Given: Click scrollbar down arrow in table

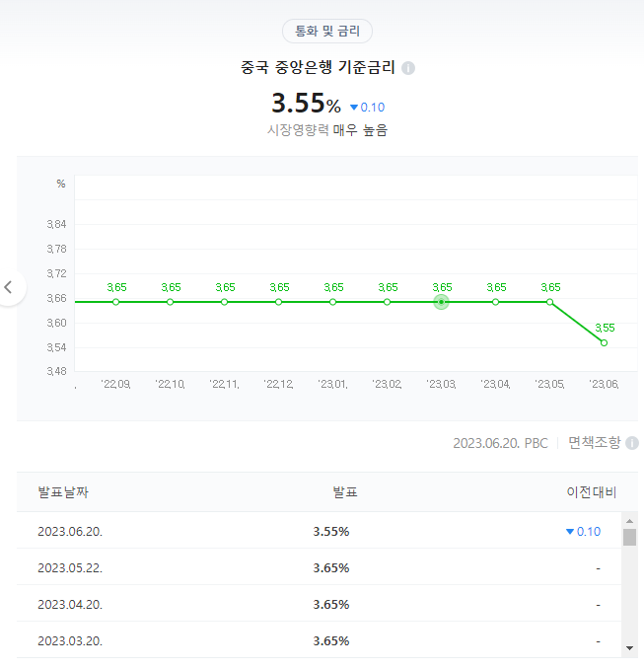Looking at the screenshot, I should click(x=629, y=648).
